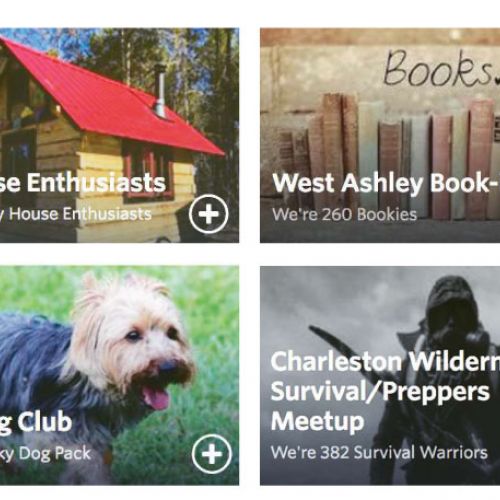This screenshot has height=500, width=500.
Task: Open the West Ashley Book- group title
Action: tap(386, 183)
